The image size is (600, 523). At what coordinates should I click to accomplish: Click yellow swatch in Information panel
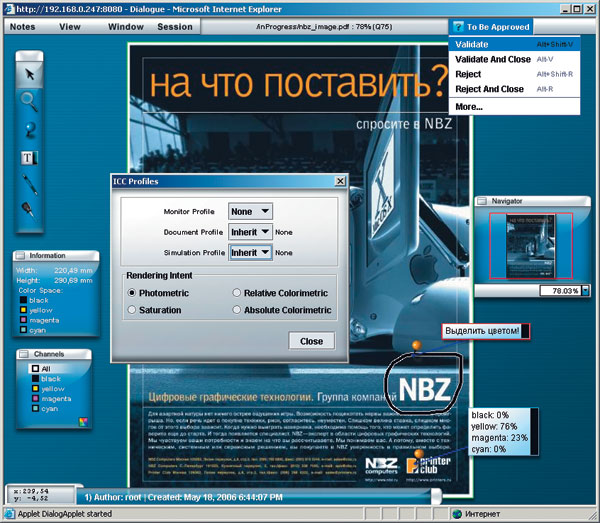(23, 310)
